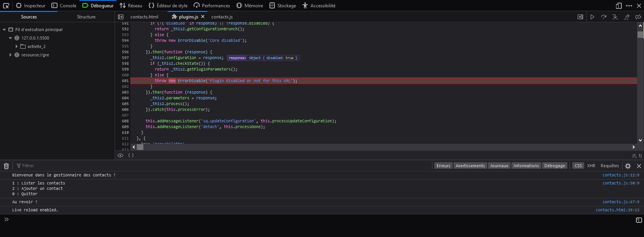Select the activite_2 folder

click(36, 46)
